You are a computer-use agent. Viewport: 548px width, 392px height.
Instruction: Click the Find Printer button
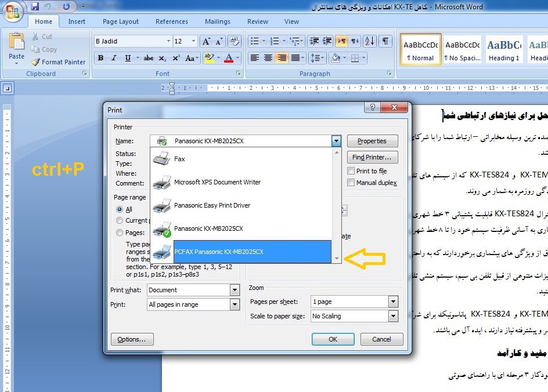point(372,157)
